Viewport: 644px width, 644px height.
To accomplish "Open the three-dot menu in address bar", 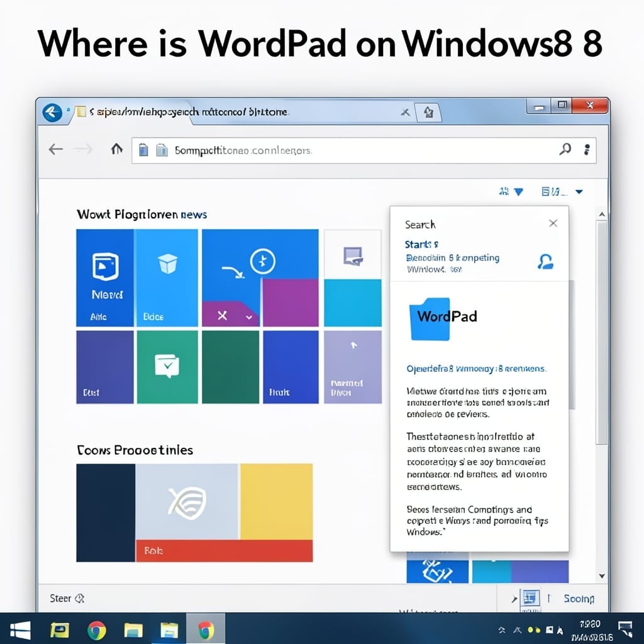I will click(587, 150).
